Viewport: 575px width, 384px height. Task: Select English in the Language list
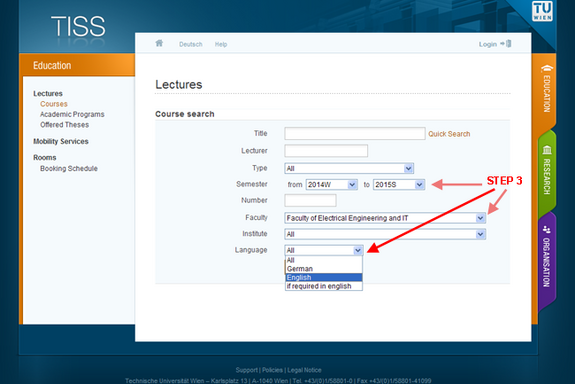click(x=324, y=277)
